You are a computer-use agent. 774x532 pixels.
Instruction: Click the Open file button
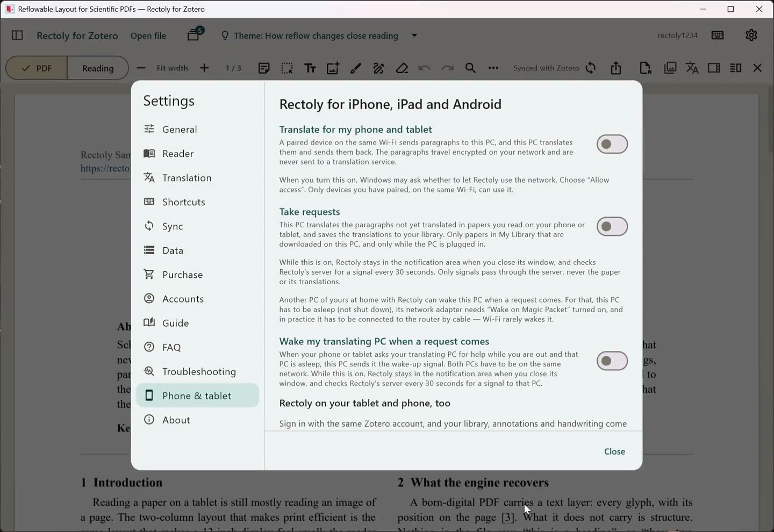(x=148, y=35)
